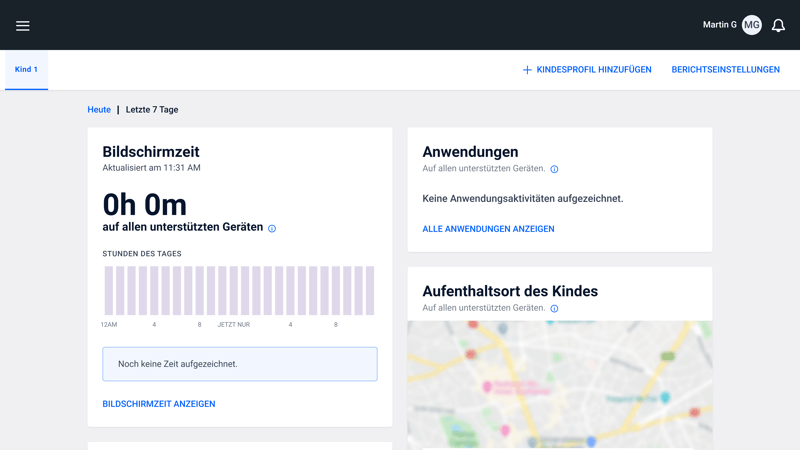Click the Martin G account name
This screenshot has width=800, height=450.
point(719,25)
